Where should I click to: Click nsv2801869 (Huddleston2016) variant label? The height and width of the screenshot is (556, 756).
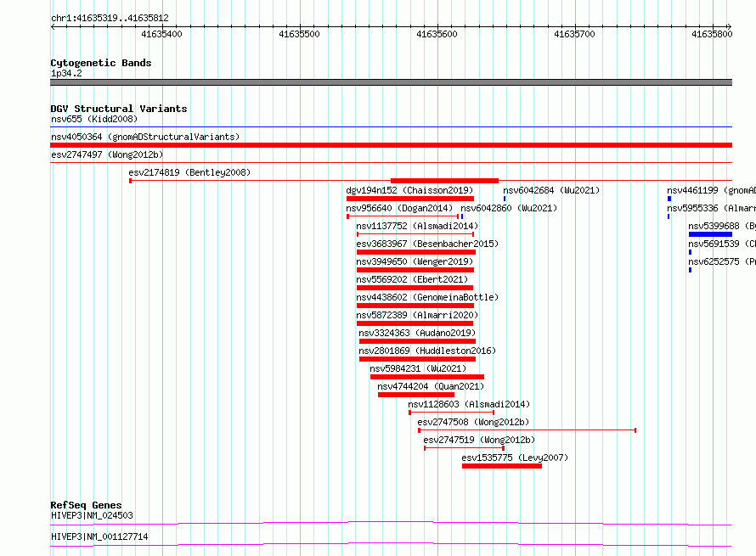coord(427,351)
